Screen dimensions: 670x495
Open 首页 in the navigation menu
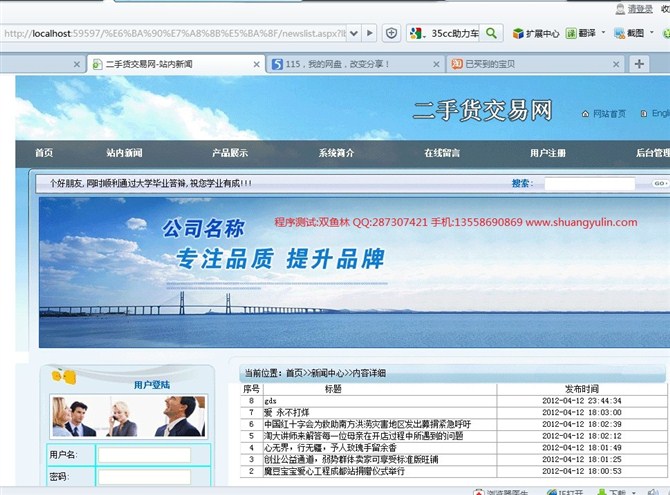pos(44,153)
